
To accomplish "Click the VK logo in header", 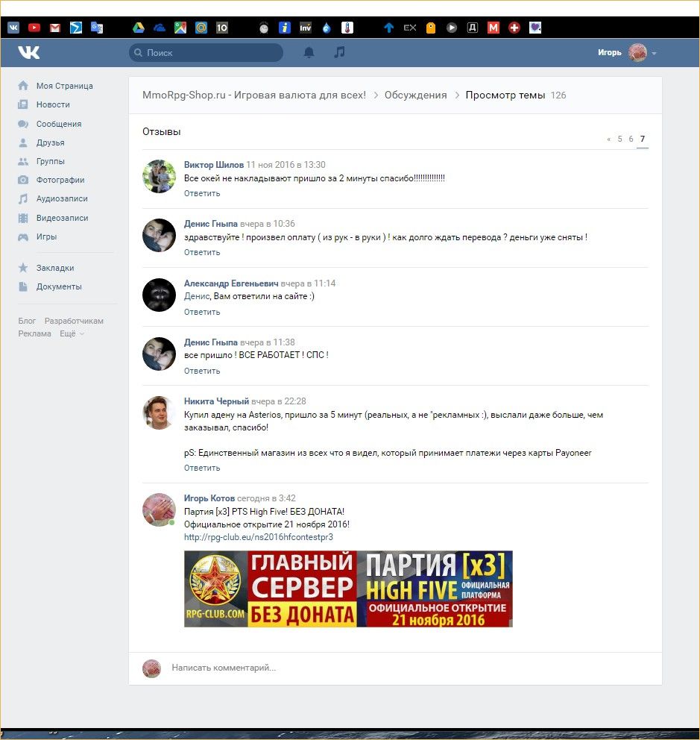I will tap(29, 52).
